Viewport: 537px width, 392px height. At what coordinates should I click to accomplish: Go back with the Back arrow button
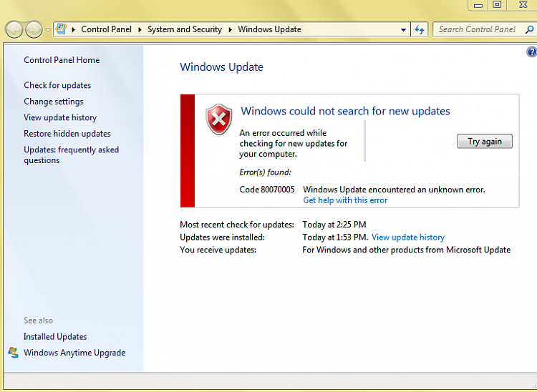click(x=14, y=29)
